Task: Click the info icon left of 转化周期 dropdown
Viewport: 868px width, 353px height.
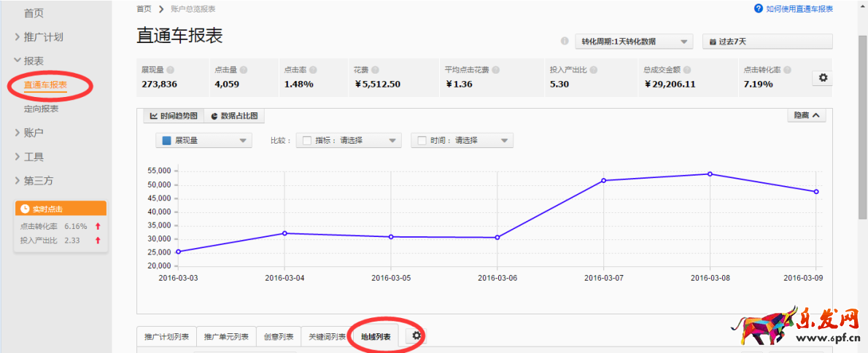Action: tap(565, 42)
